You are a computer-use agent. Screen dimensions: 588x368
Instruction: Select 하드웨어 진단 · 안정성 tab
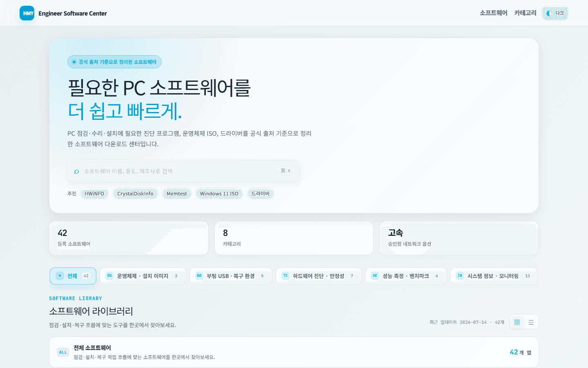click(318, 276)
